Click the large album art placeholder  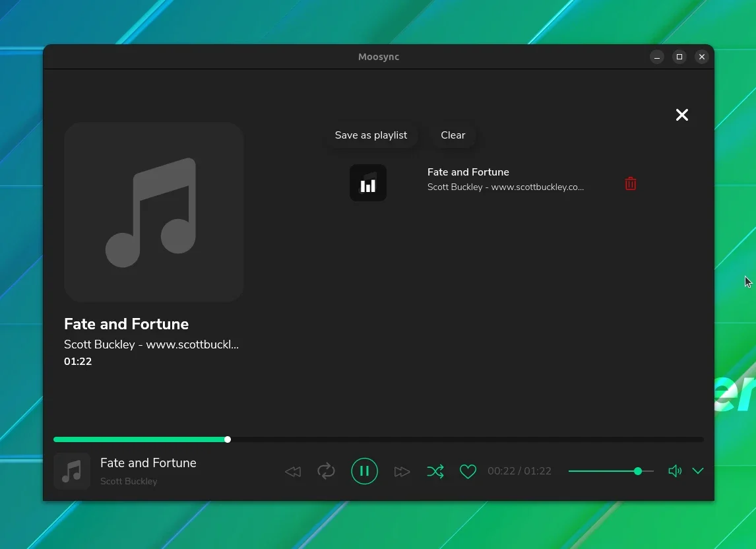click(x=154, y=212)
